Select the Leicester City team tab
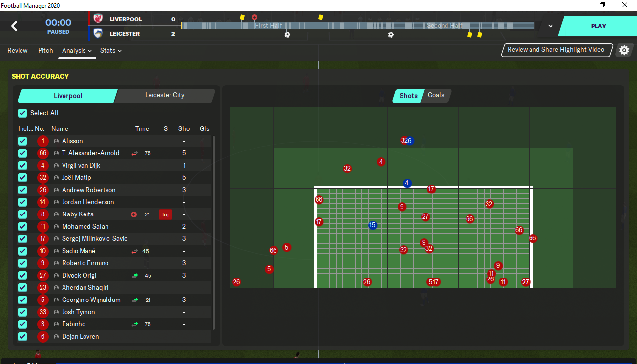Image resolution: width=637 pixels, height=364 pixels. pyautogui.click(x=165, y=96)
